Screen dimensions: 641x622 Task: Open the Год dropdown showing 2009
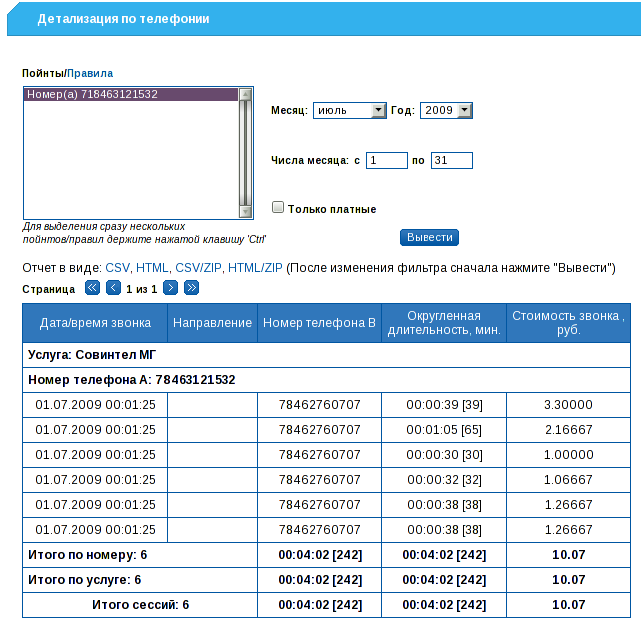(x=445, y=111)
